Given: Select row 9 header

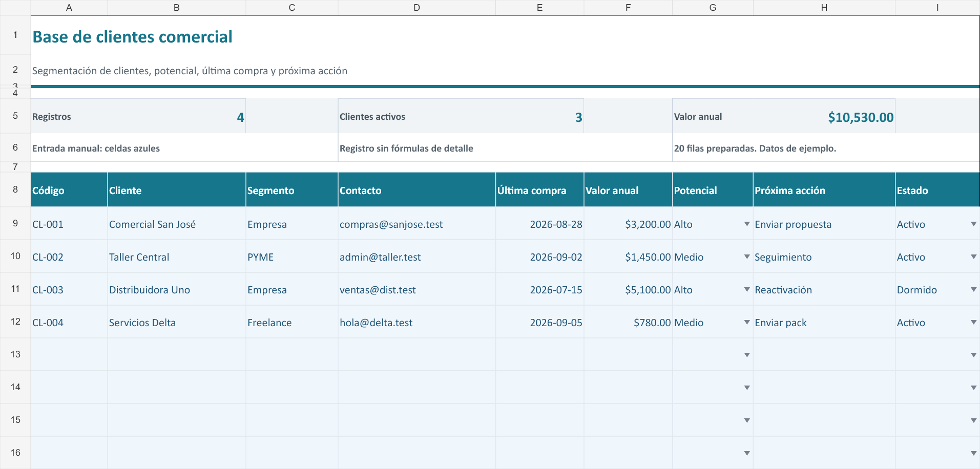Looking at the screenshot, I should tap(15, 223).
